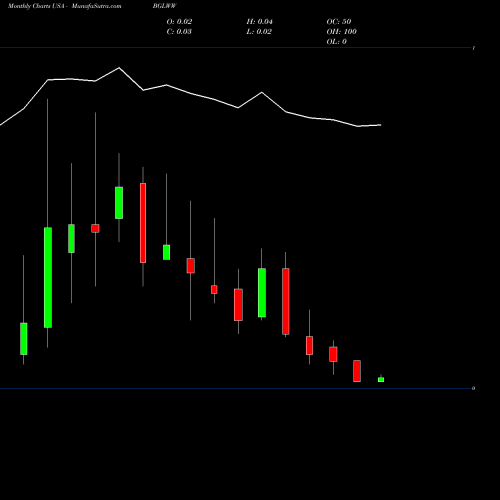Click the longest red candle near chart peak
500x500 pixels.
(x=143, y=223)
